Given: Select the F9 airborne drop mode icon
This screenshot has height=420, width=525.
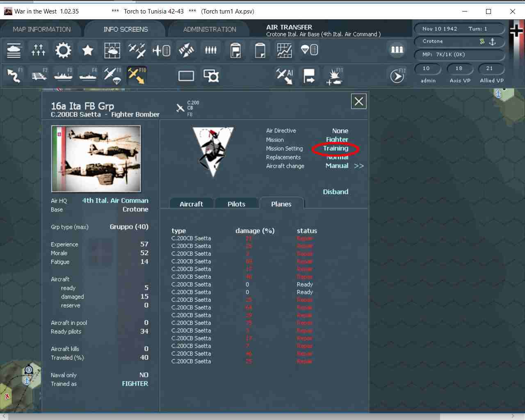Looking at the screenshot, I should tap(112, 75).
